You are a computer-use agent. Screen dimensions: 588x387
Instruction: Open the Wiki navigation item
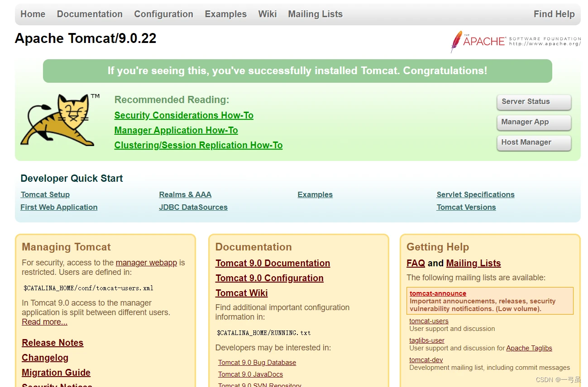pyautogui.click(x=268, y=14)
